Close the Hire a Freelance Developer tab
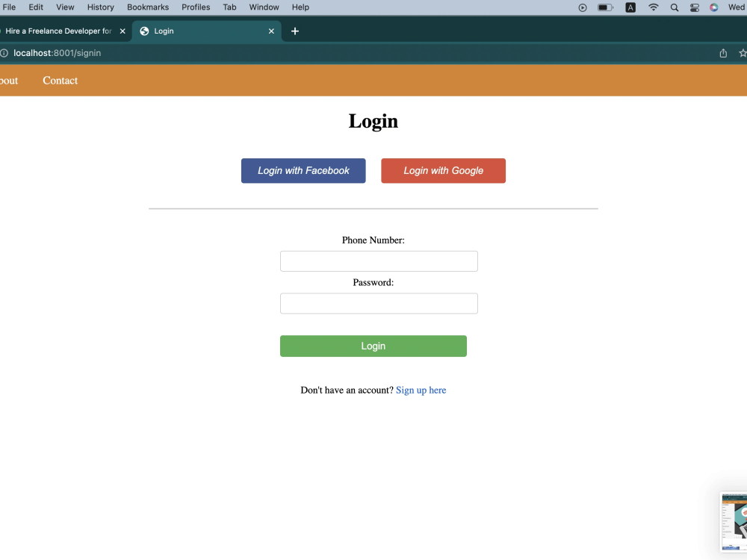Image resolution: width=747 pixels, height=560 pixels. (x=123, y=31)
